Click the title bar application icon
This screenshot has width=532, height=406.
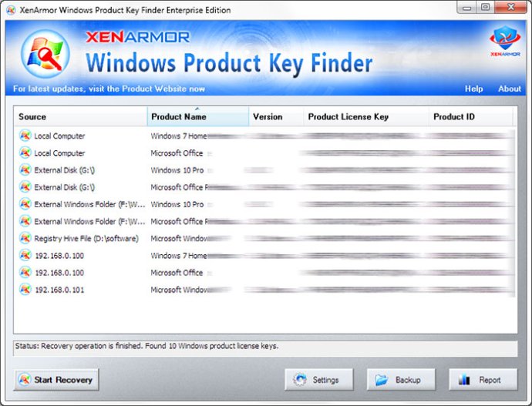(11, 10)
